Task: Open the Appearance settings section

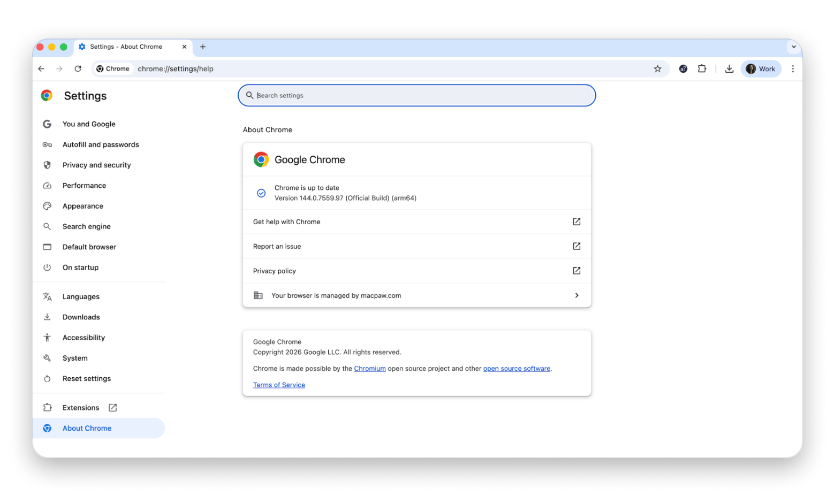Action: (x=82, y=206)
